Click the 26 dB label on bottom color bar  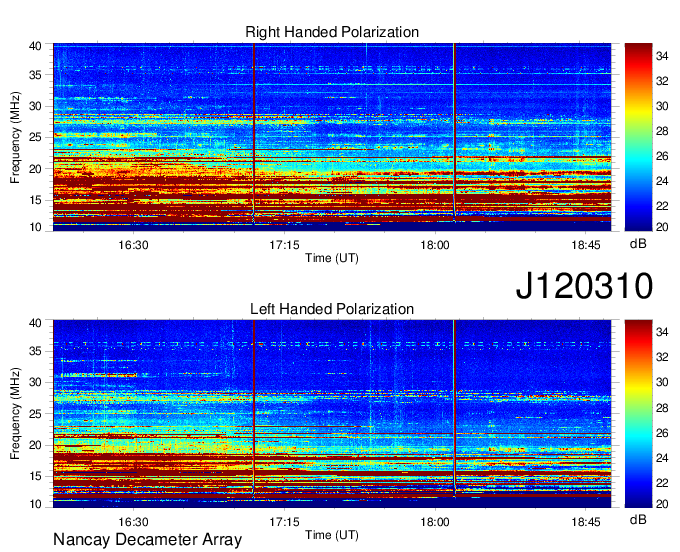pos(662,433)
